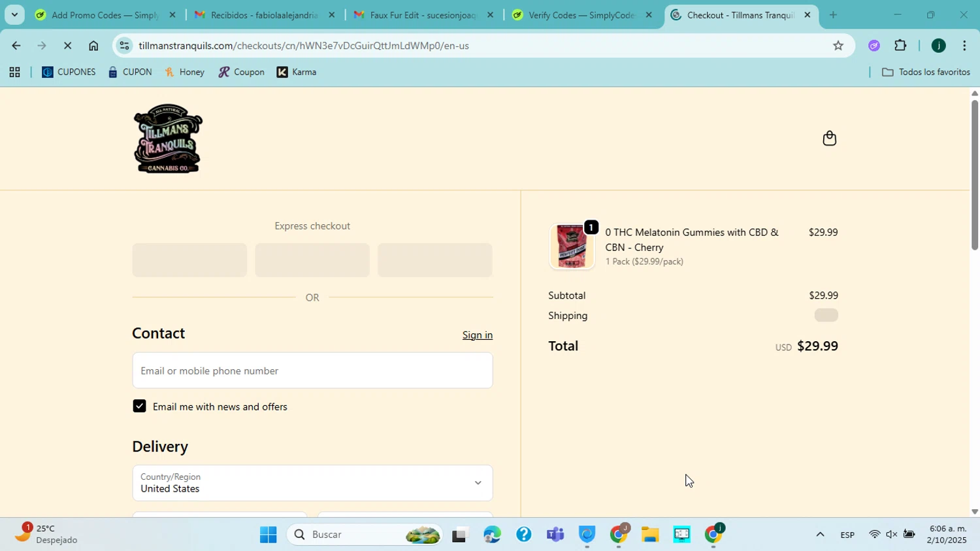The height and width of the screenshot is (551, 980).
Task: Open the Chrome profile avatar
Action: [938, 46]
